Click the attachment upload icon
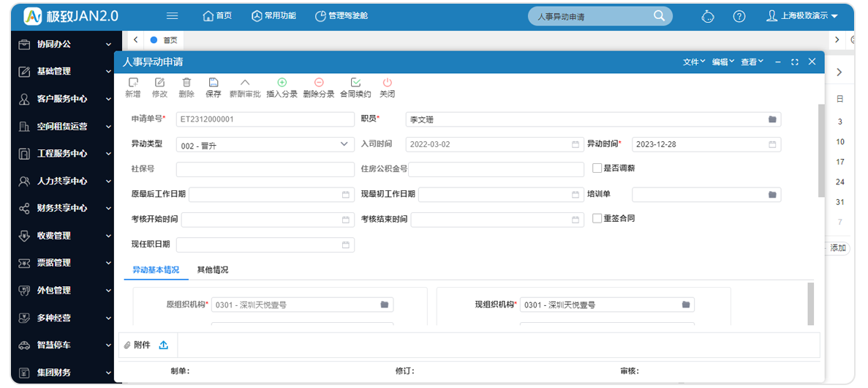Viewport: 868px width, 388px height. (163, 345)
